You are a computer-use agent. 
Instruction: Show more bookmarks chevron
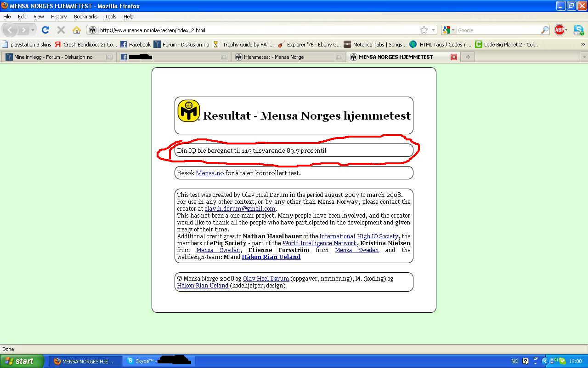[x=583, y=45]
